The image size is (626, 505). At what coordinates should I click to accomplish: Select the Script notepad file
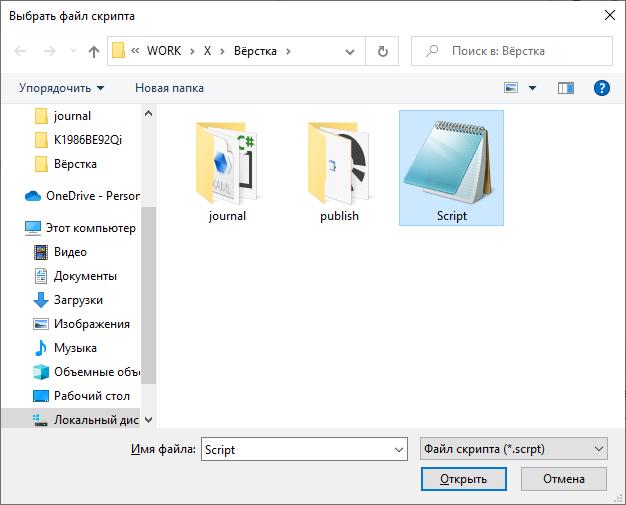[452, 168]
